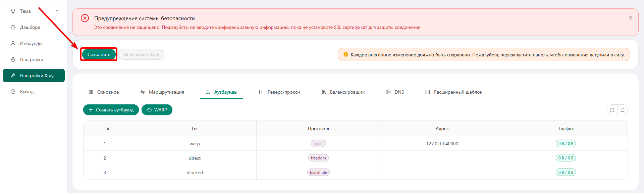Click the reset traffic icon button
Screen dimensions: 644x193
(623, 110)
